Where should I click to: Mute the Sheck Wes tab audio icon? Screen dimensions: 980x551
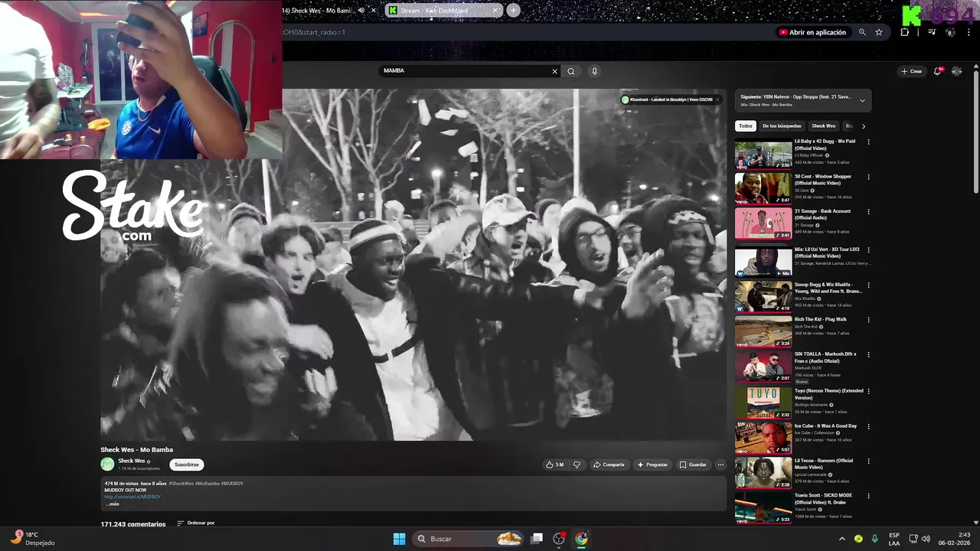tap(361, 10)
